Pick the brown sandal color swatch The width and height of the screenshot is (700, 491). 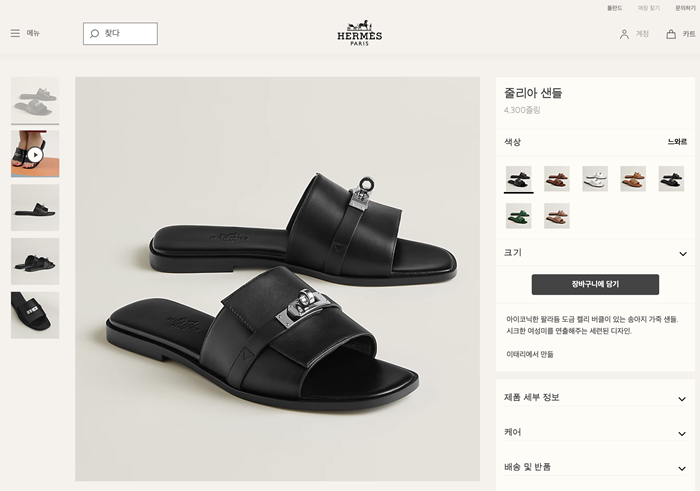(557, 179)
